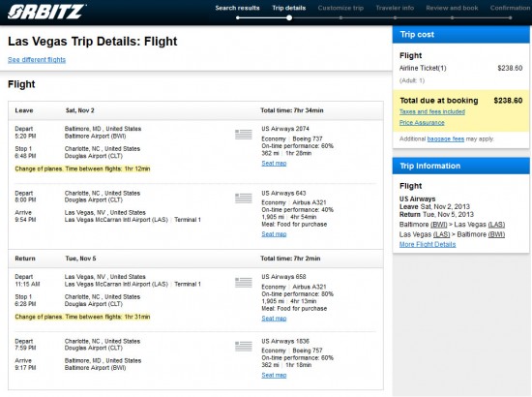Click the baggage fees link
The image size is (532, 397).
(446, 138)
